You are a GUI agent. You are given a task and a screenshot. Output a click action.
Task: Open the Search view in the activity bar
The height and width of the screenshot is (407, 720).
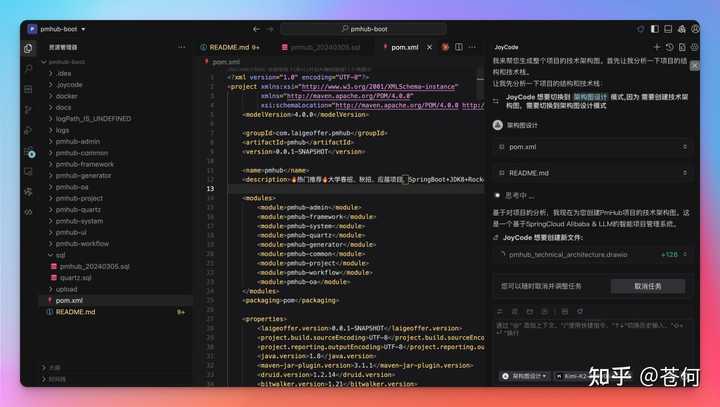(28, 68)
